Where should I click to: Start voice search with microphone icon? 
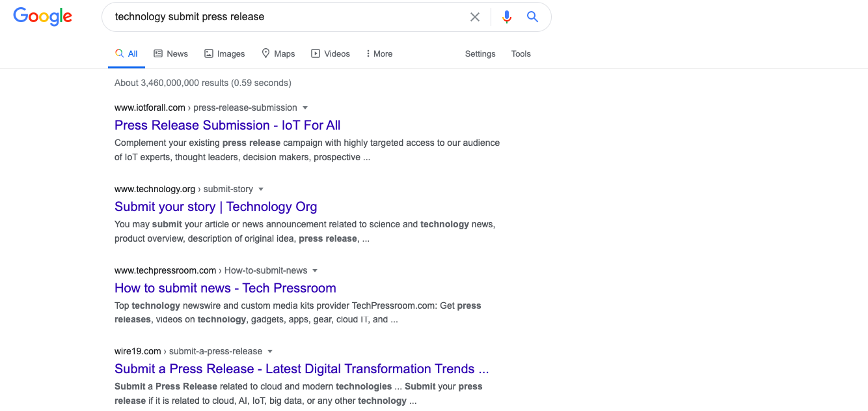(x=507, y=17)
